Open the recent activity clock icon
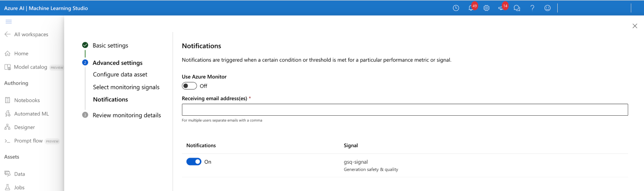This screenshot has width=644, height=191. coord(456,8)
